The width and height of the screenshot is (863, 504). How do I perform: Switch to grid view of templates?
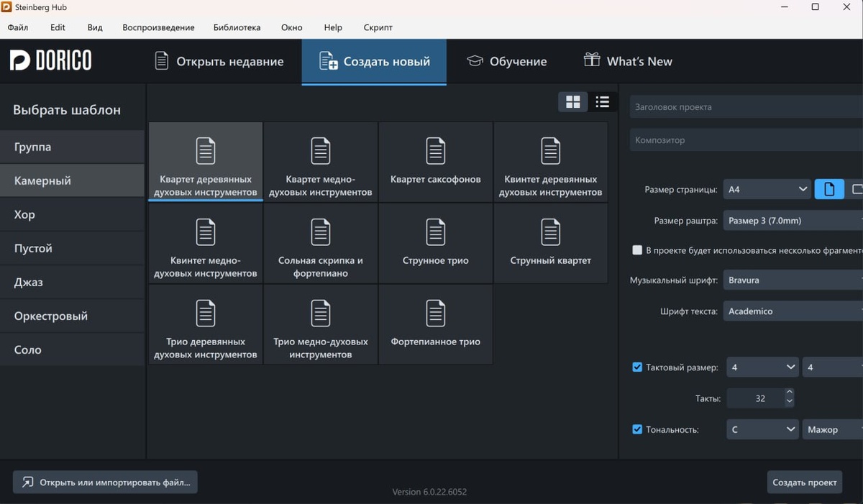tap(573, 102)
